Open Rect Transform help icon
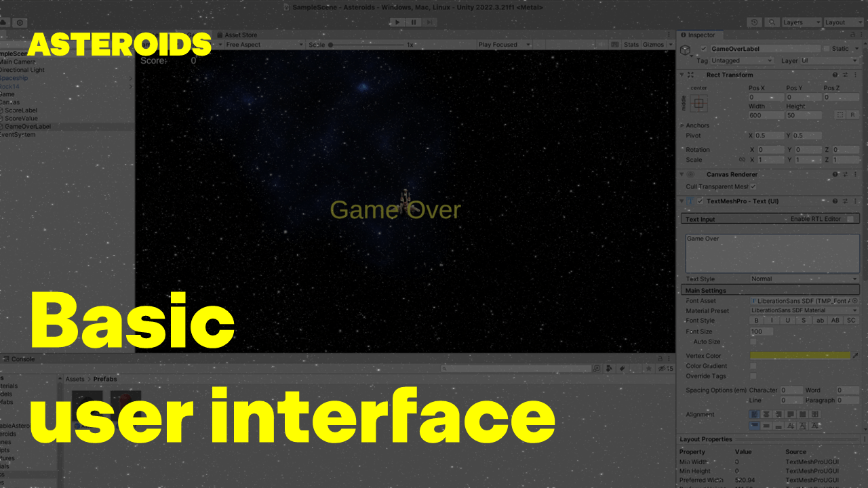Image resolution: width=868 pixels, height=488 pixels. click(x=835, y=75)
